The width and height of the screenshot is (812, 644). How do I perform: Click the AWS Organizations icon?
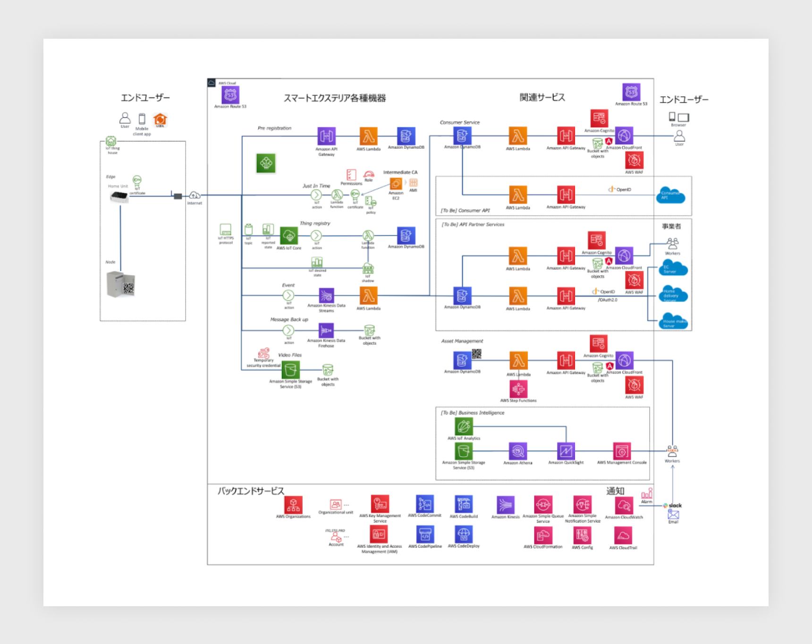[293, 505]
